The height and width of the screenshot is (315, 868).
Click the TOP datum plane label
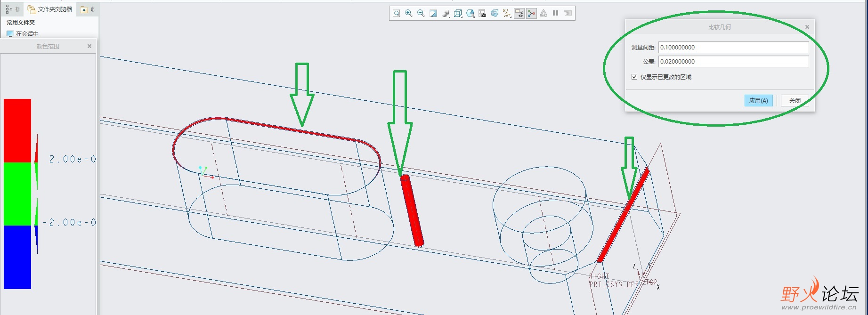(x=651, y=282)
